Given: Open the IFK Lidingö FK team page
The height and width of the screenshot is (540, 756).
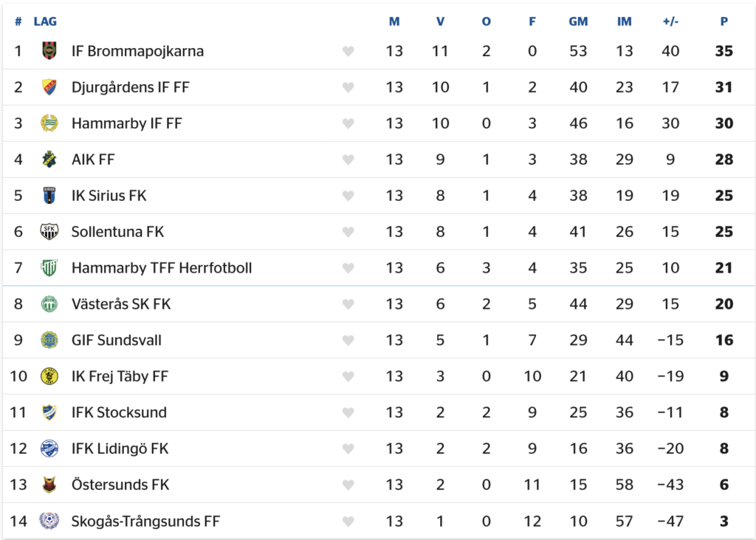Looking at the screenshot, I should (x=120, y=449).
